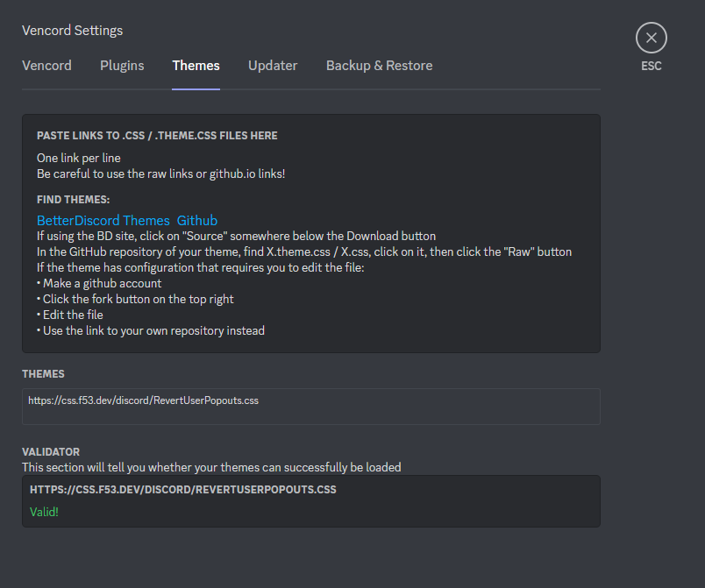
Task: Click 'In the GitHub repository of your theme' line
Action: point(304,252)
